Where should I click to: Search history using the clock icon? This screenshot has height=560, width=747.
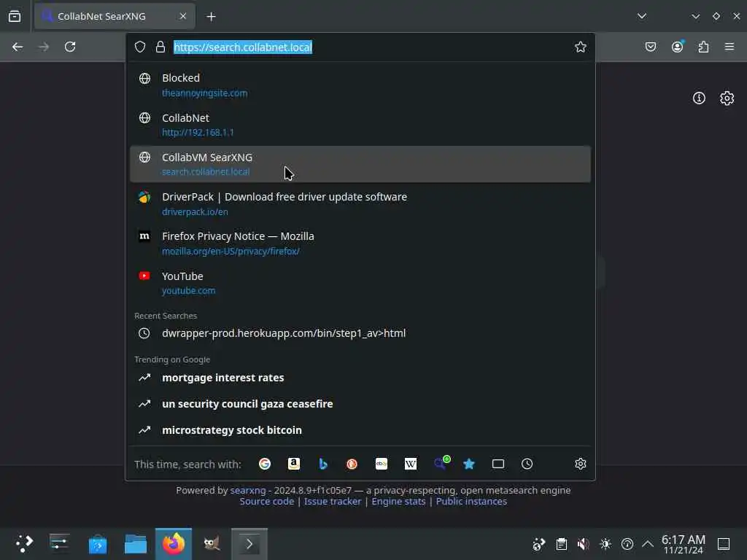(527, 464)
